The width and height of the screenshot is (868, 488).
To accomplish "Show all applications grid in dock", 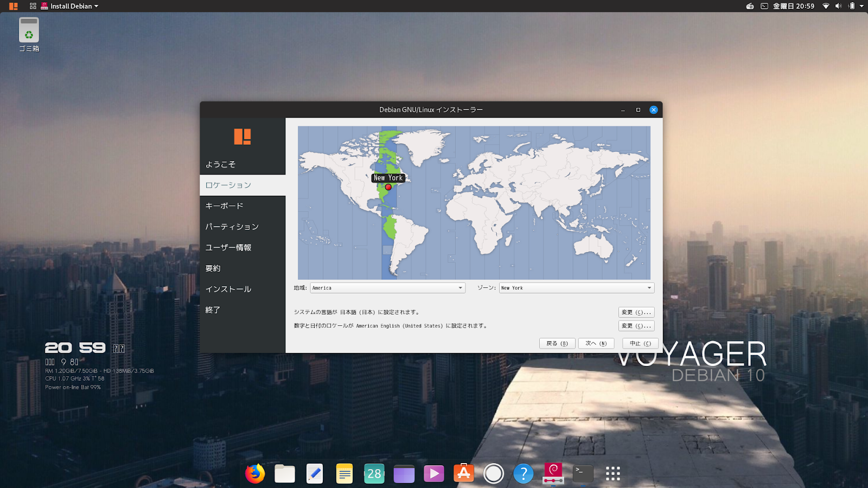I will pyautogui.click(x=613, y=473).
